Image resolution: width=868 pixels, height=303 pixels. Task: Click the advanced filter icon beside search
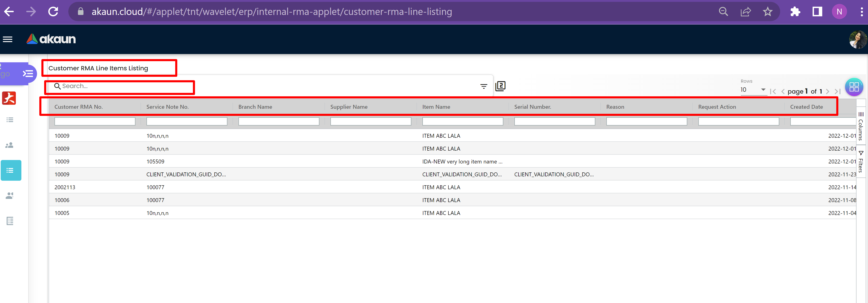(484, 86)
